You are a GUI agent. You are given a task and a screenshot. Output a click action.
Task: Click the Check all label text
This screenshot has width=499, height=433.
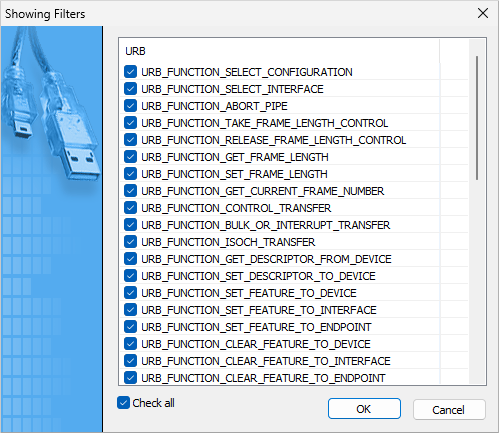pyautogui.click(x=153, y=403)
